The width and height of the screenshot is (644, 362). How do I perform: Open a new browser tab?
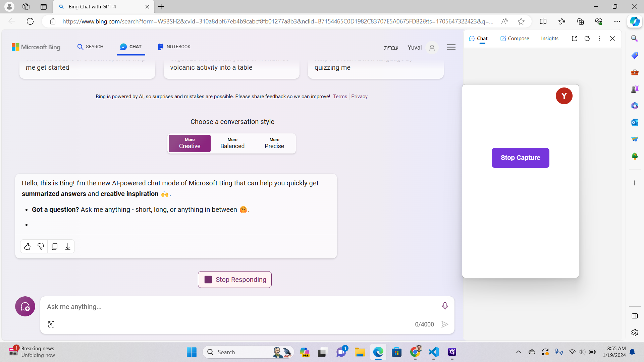pos(161,7)
